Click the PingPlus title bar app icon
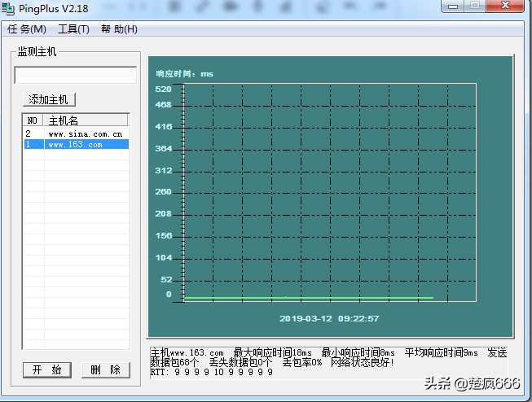The image size is (532, 402). (x=8, y=8)
